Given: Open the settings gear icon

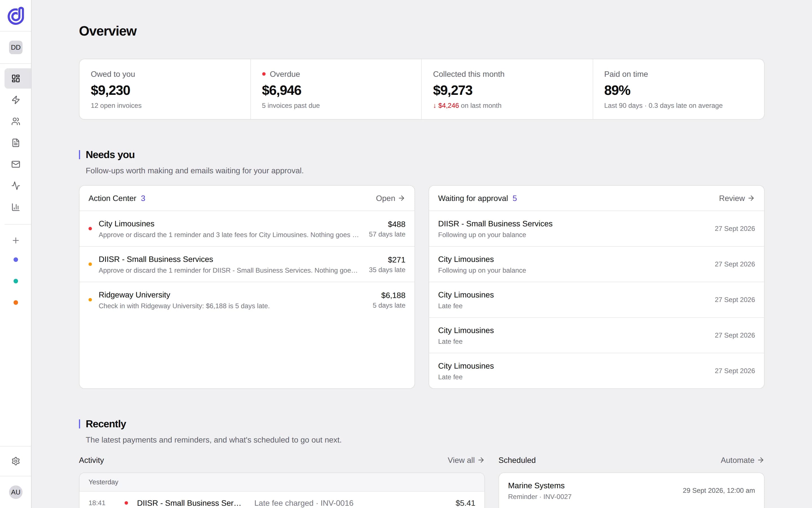Looking at the screenshot, I should pyautogui.click(x=16, y=461).
